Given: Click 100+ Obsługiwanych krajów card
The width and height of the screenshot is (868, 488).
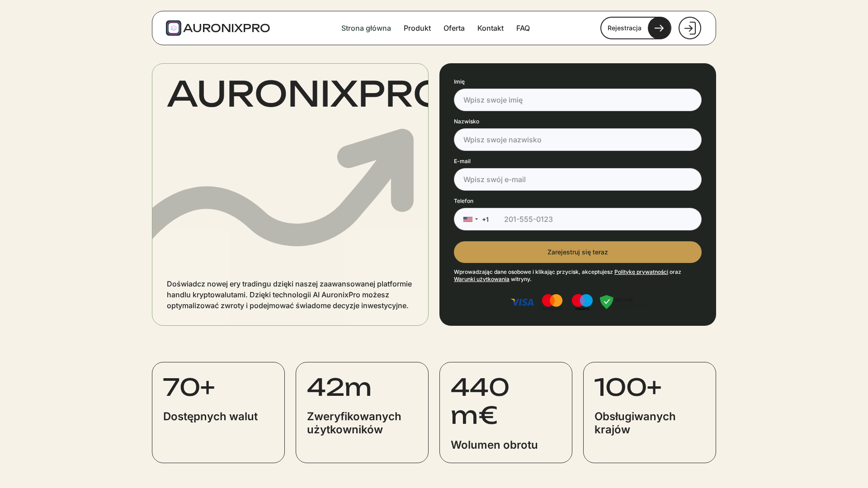Looking at the screenshot, I should [650, 413].
